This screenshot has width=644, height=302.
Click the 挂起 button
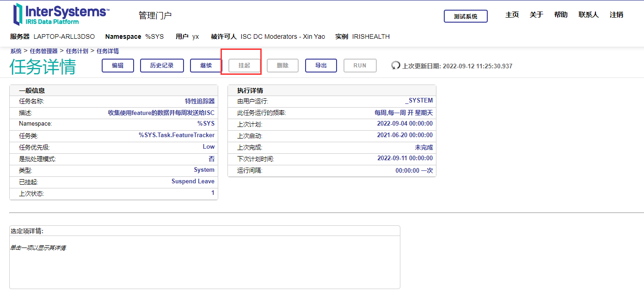(244, 66)
